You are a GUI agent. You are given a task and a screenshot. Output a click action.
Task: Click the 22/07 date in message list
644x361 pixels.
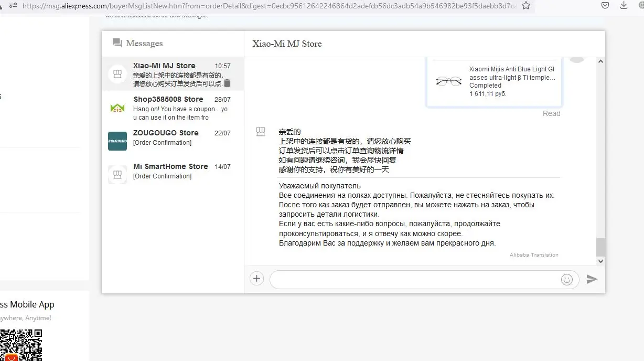[222, 133]
